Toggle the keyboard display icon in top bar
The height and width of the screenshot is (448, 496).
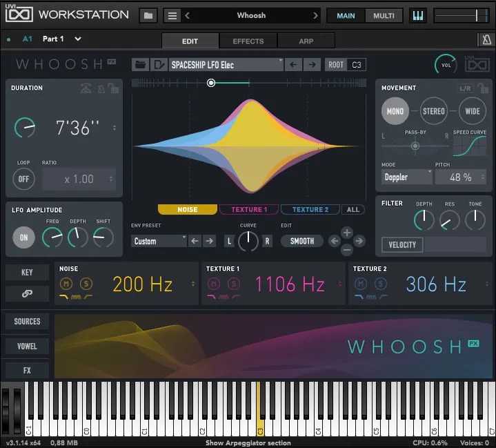tap(418, 15)
